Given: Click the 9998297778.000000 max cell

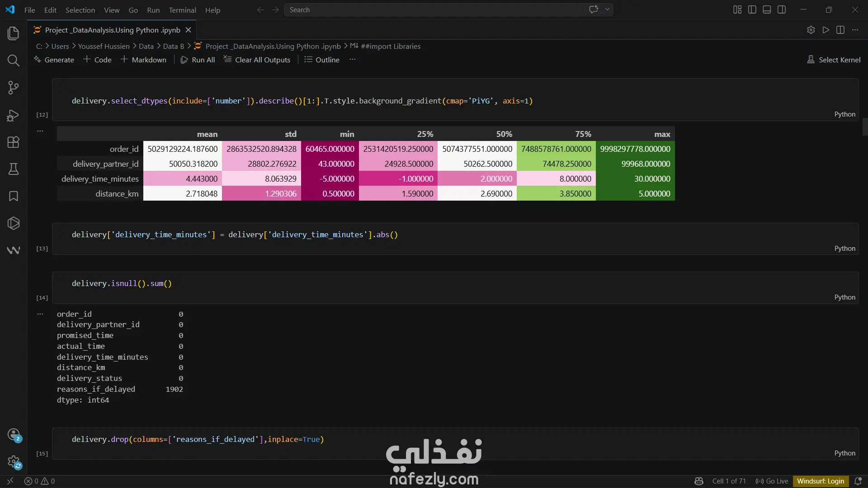Looking at the screenshot, I should point(635,149).
